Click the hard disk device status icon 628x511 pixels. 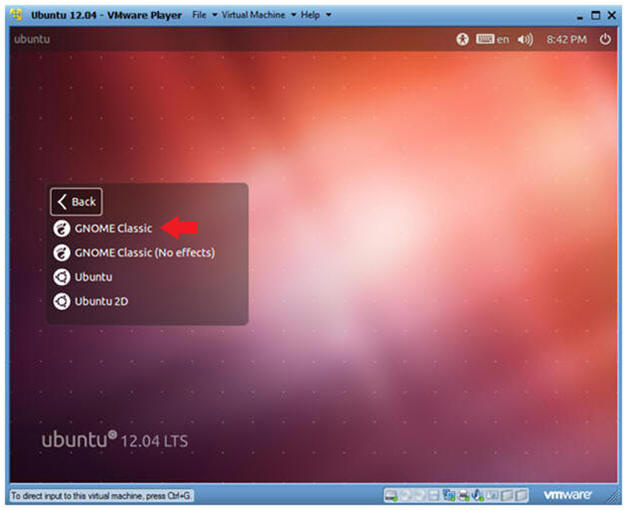[391, 496]
